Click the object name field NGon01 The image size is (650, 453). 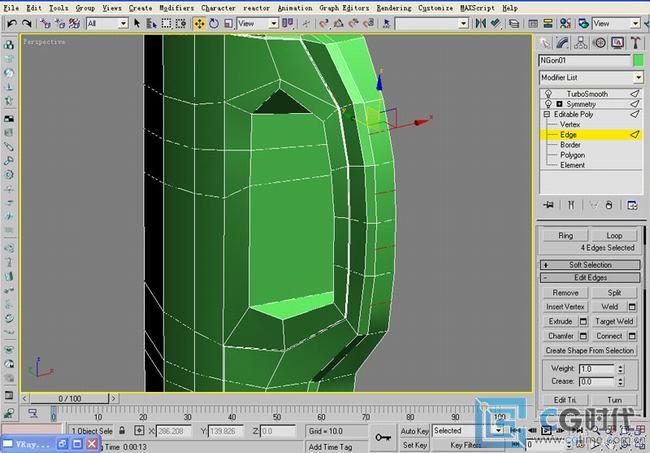pos(585,61)
